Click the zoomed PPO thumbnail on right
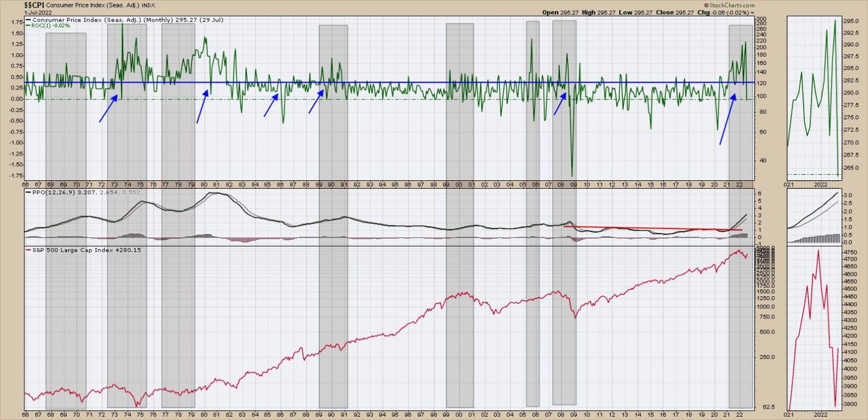 pyautogui.click(x=814, y=218)
